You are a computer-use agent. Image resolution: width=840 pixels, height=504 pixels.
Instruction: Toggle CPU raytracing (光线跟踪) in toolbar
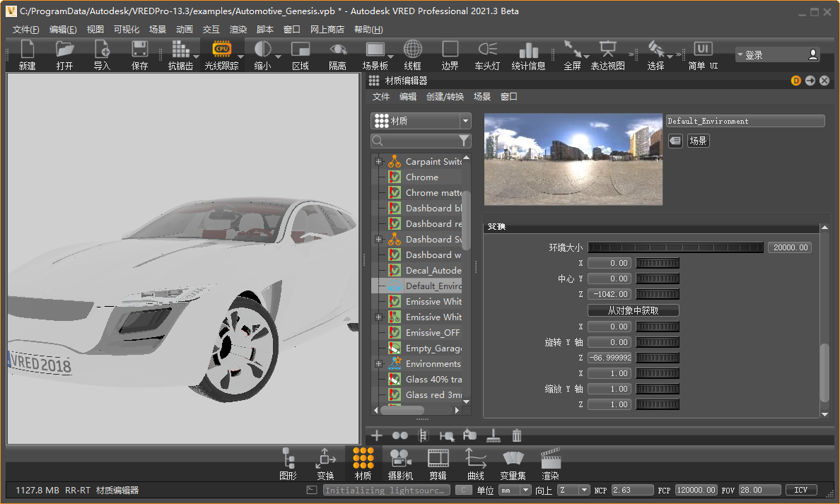coord(221,49)
